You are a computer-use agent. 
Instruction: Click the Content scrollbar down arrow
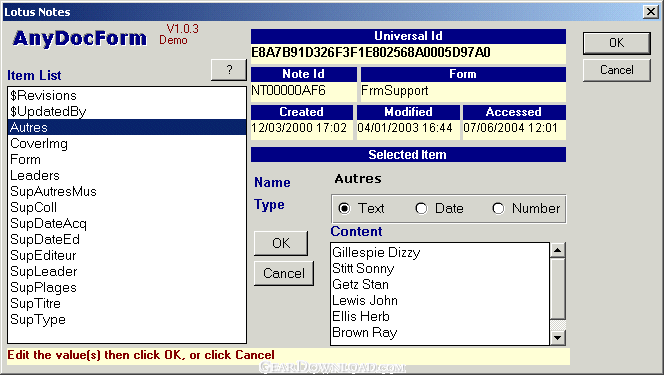point(558,338)
